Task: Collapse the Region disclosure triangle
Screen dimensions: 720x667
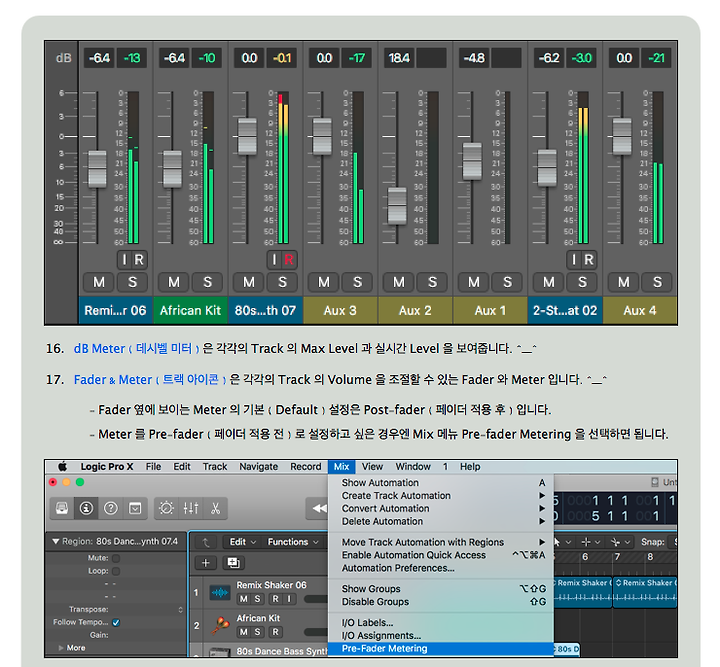Action: pyautogui.click(x=56, y=542)
